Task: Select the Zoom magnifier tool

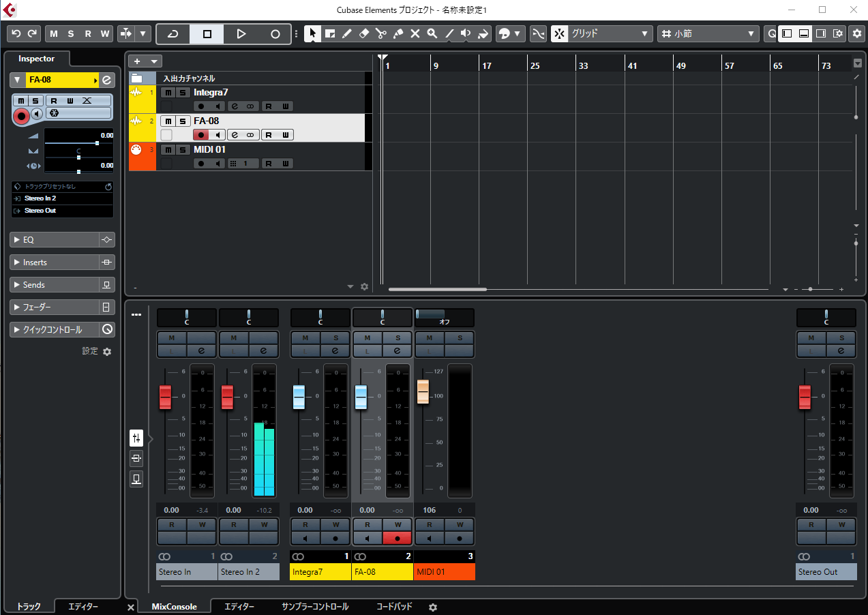Action: click(x=432, y=33)
